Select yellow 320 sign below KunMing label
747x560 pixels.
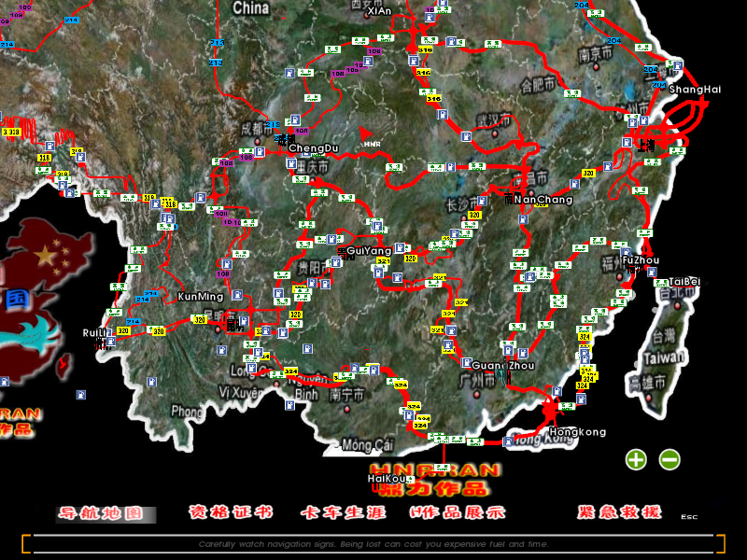[x=200, y=319]
